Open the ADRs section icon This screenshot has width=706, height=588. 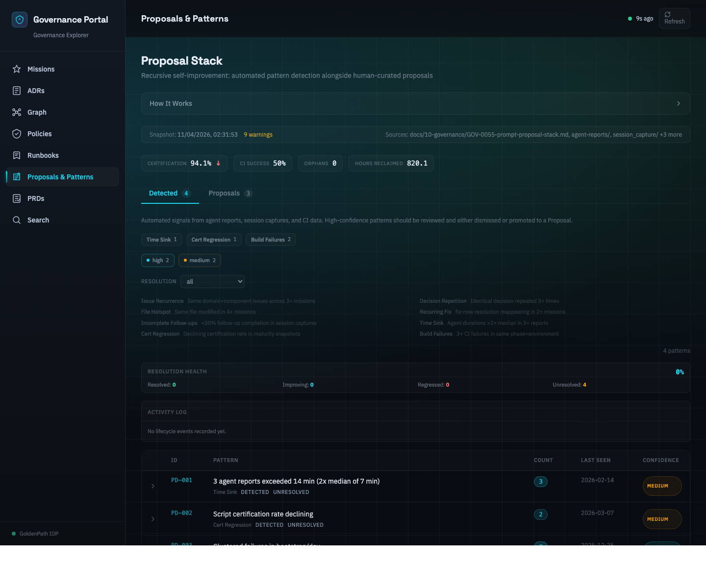point(16,91)
